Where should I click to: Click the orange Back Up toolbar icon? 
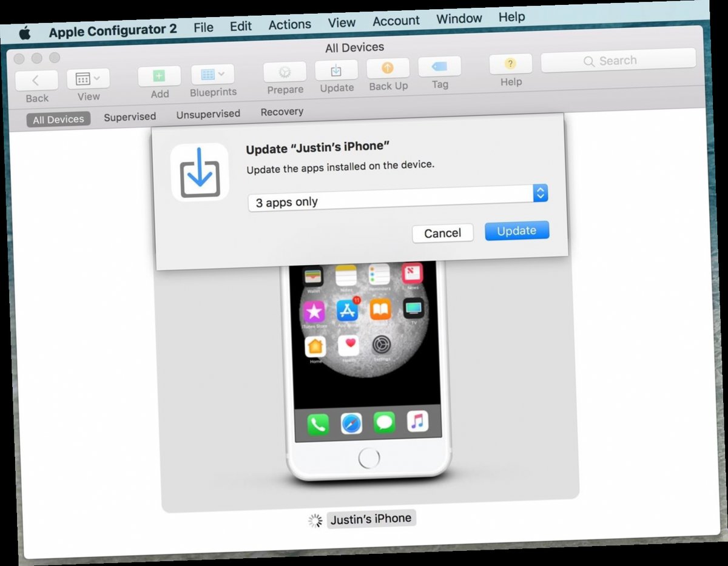(x=388, y=68)
